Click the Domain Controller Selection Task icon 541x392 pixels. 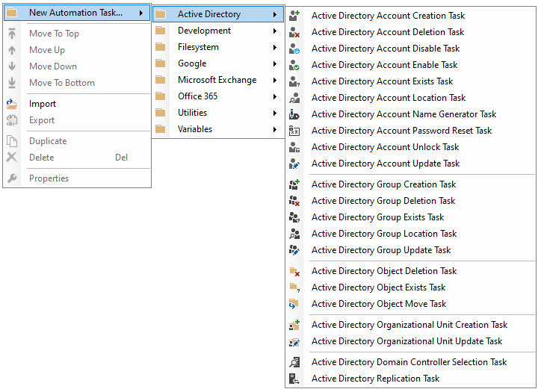coord(294,362)
